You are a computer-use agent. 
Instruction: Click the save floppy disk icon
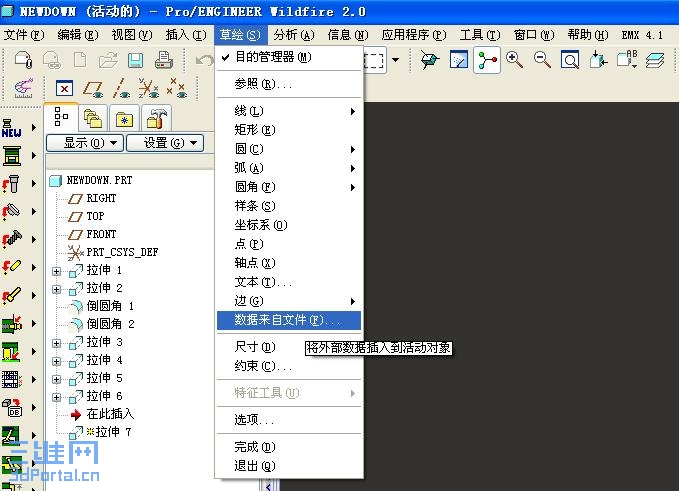pyautogui.click(x=136, y=60)
